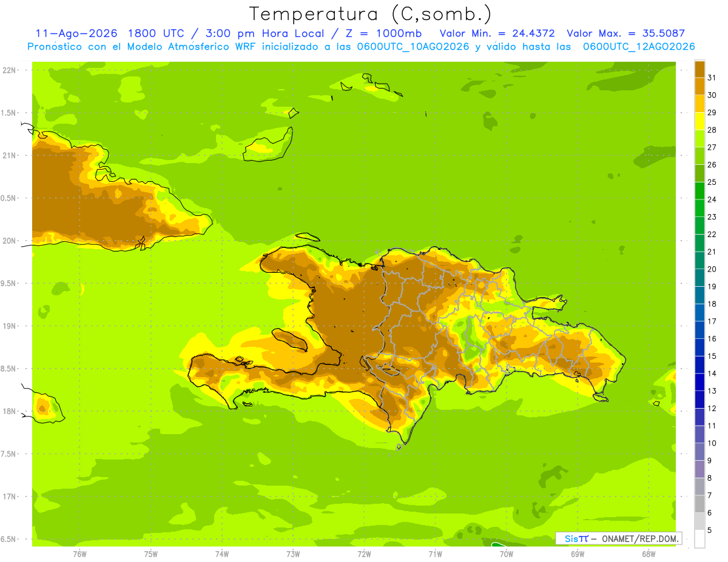
Task: Click the legend value '20'
Action: coord(712,269)
